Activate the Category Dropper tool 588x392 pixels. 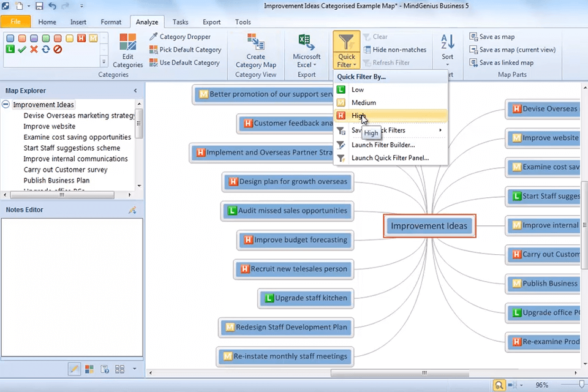click(x=180, y=37)
